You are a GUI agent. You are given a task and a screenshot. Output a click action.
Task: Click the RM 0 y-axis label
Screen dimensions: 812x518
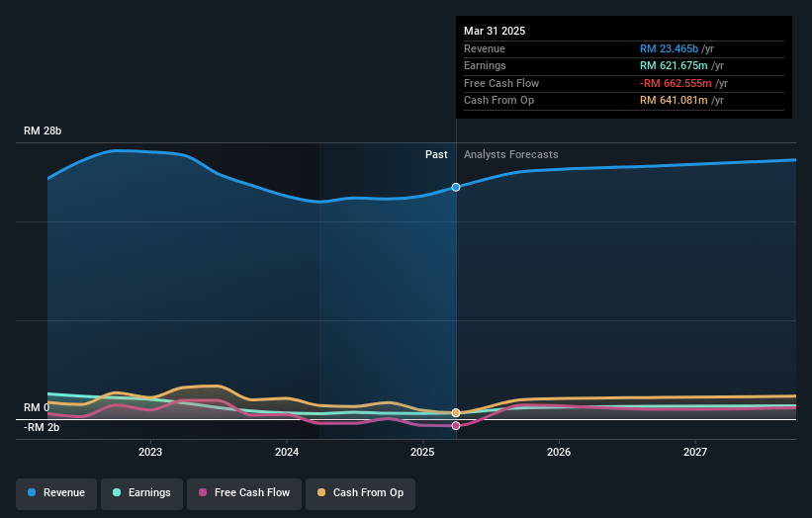tap(37, 407)
